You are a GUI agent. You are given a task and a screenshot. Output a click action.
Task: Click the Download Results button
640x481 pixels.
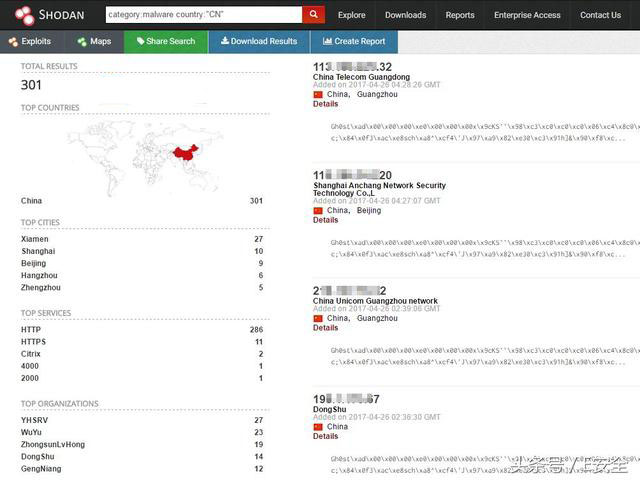pyautogui.click(x=259, y=42)
